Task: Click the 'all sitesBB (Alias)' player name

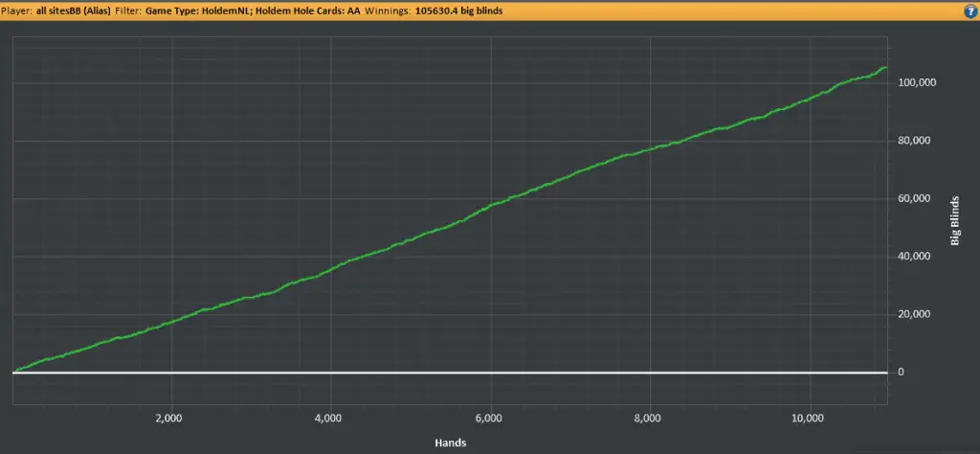Action: click(x=74, y=11)
